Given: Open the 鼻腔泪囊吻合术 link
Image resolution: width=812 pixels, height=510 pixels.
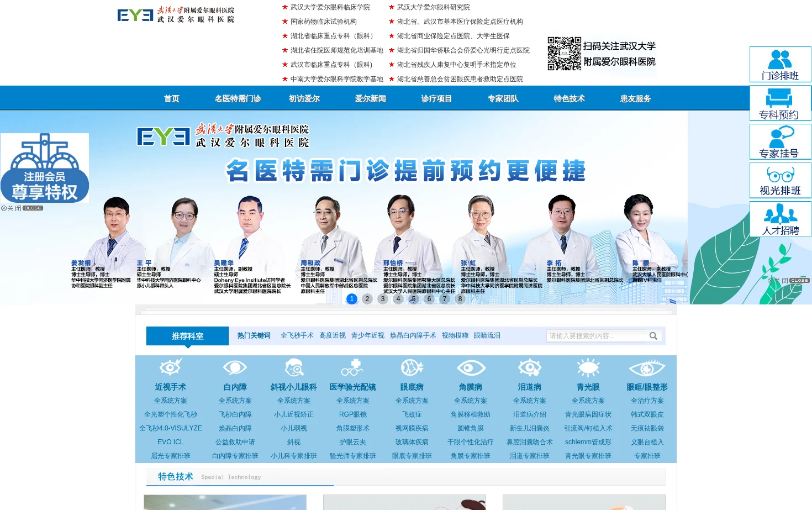Looking at the screenshot, I should pos(530,442).
